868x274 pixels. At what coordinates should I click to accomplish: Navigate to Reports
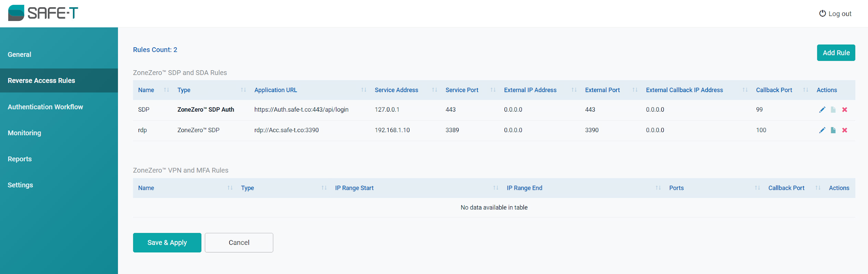[20, 159]
